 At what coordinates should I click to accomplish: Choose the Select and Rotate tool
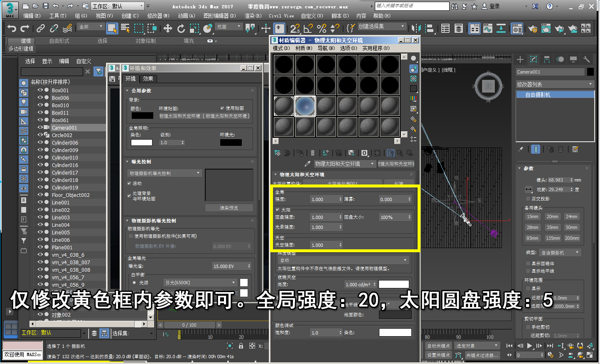181,28
